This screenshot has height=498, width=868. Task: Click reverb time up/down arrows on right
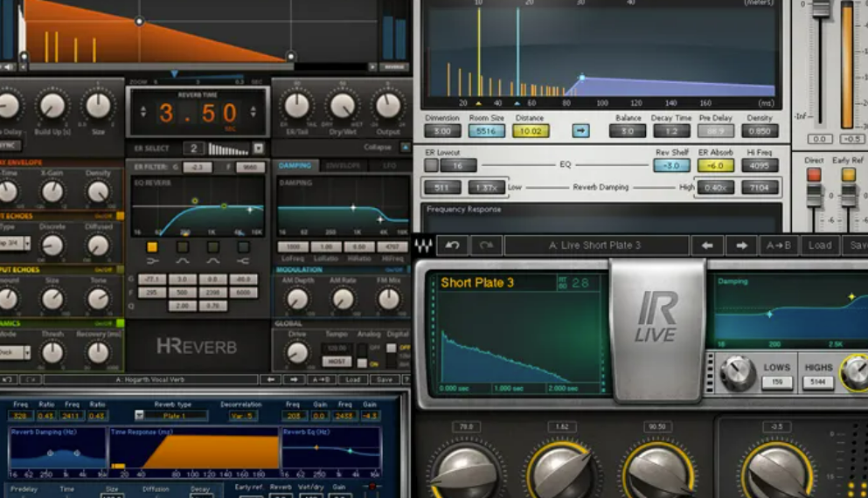(x=253, y=112)
